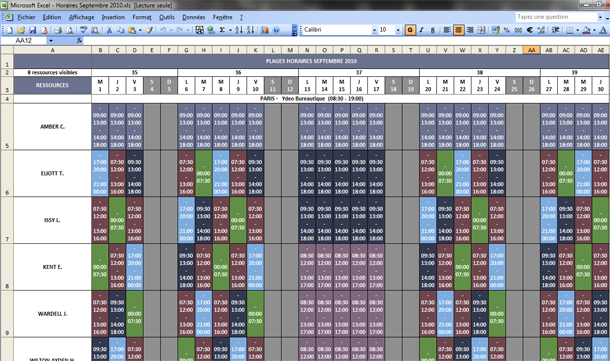Select row 5 header
Viewport: 610px width, 361px height.
[7, 126]
